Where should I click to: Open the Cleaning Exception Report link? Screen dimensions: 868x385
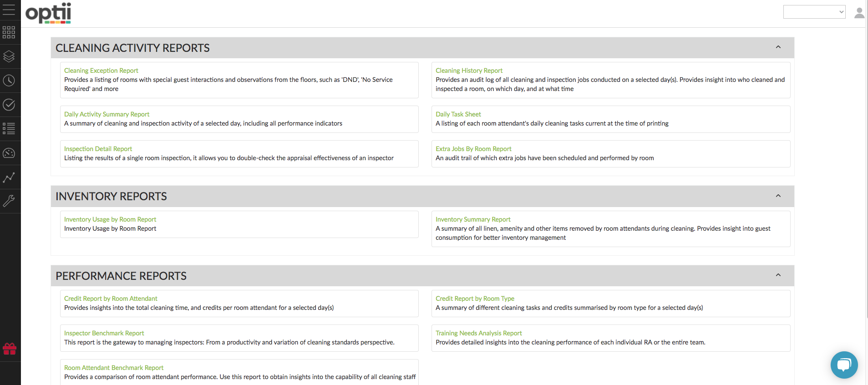[x=101, y=71]
